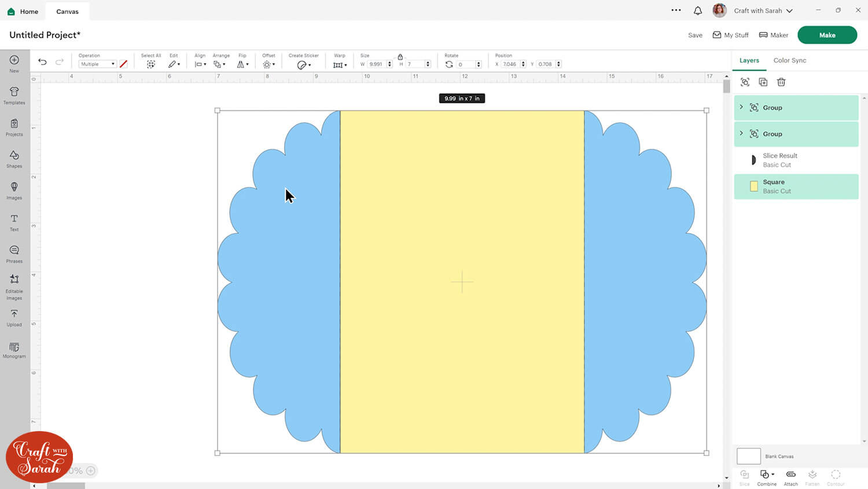Click the Attach button in layers panel

[x=790, y=477]
